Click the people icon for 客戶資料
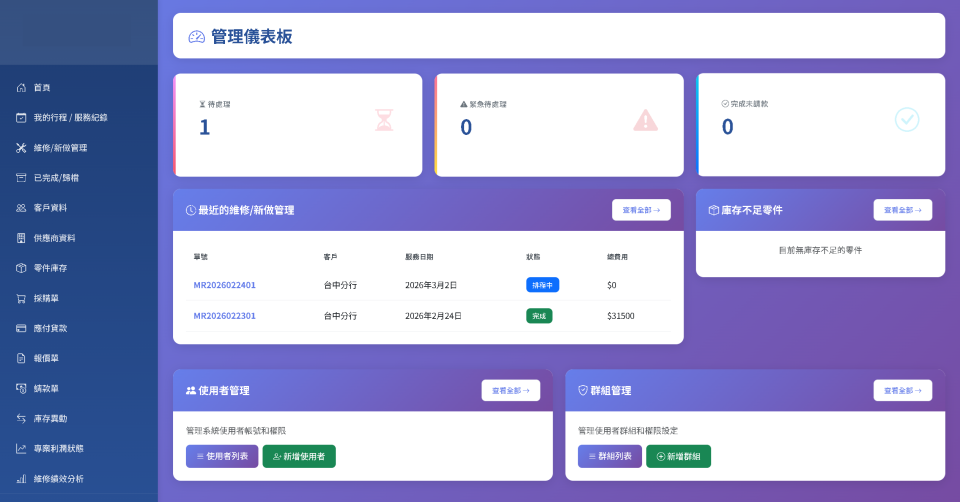 (x=21, y=208)
